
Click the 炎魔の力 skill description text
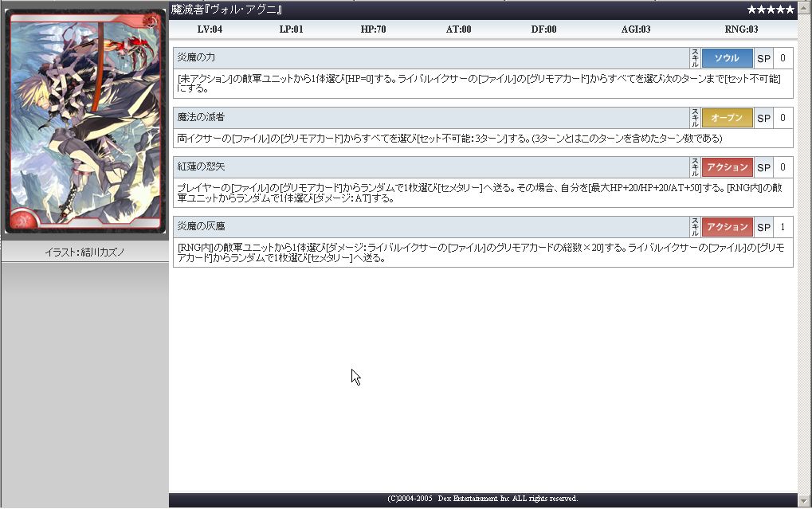[x=479, y=84]
